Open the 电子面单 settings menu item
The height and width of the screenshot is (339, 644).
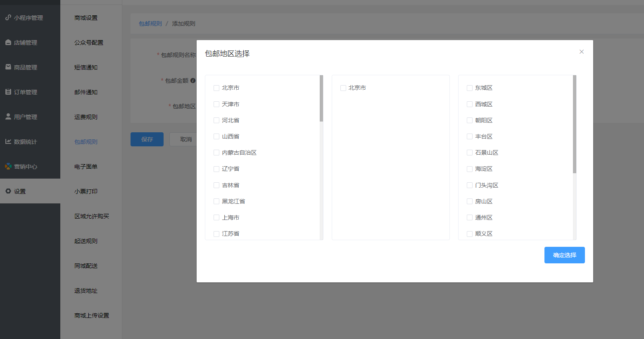[86, 167]
